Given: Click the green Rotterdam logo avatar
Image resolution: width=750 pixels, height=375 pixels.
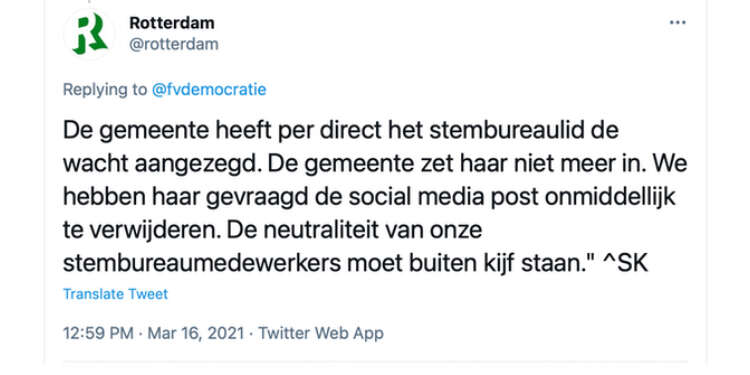Looking at the screenshot, I should [89, 34].
